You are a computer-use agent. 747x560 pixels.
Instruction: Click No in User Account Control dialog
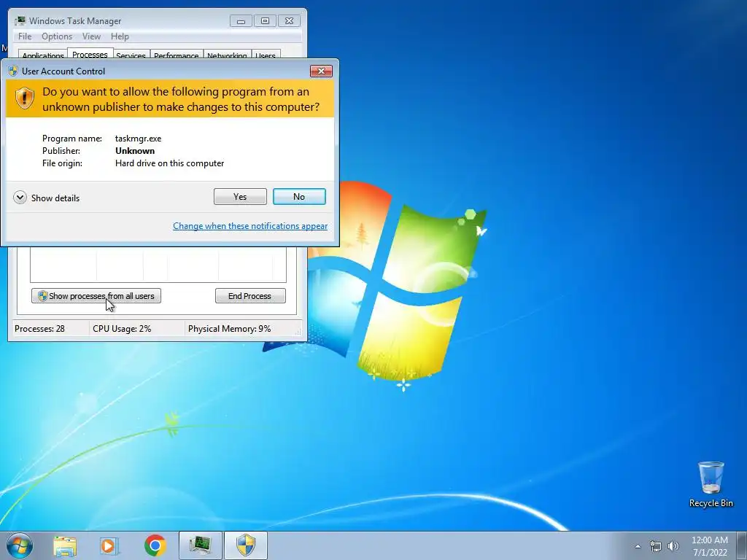point(299,197)
